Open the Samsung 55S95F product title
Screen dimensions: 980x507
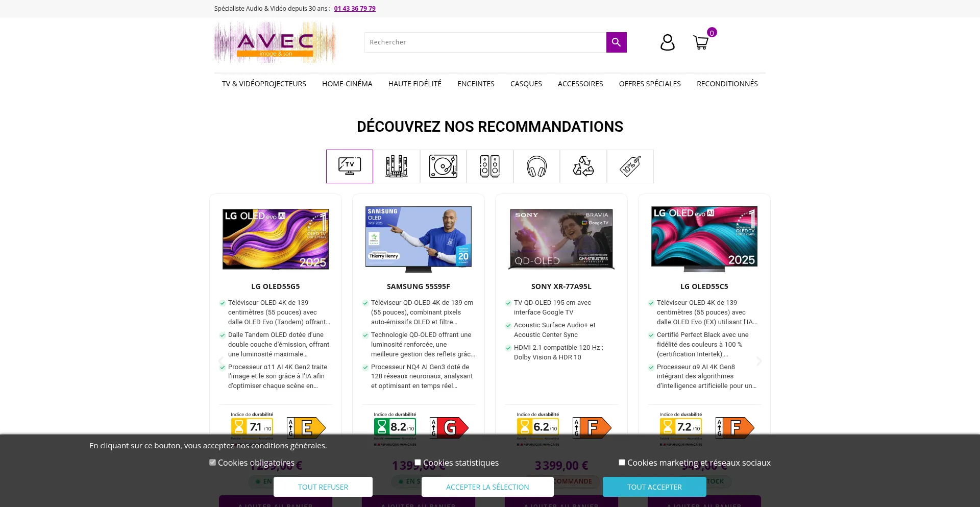pos(419,286)
